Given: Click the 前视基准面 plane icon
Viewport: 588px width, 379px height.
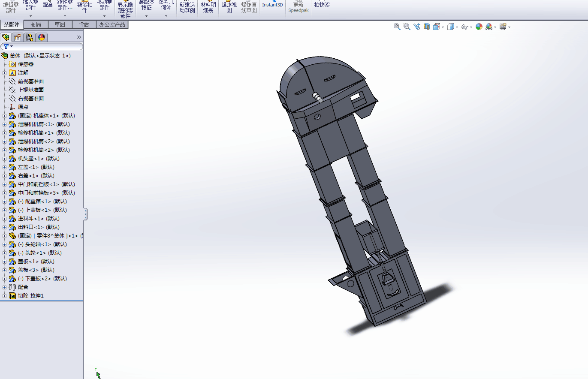Looking at the screenshot, I should coord(12,81).
